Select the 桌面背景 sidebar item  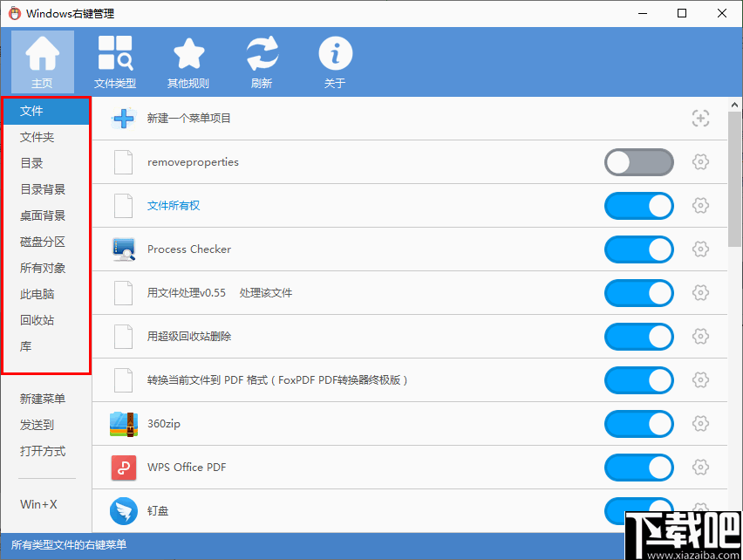(x=44, y=215)
